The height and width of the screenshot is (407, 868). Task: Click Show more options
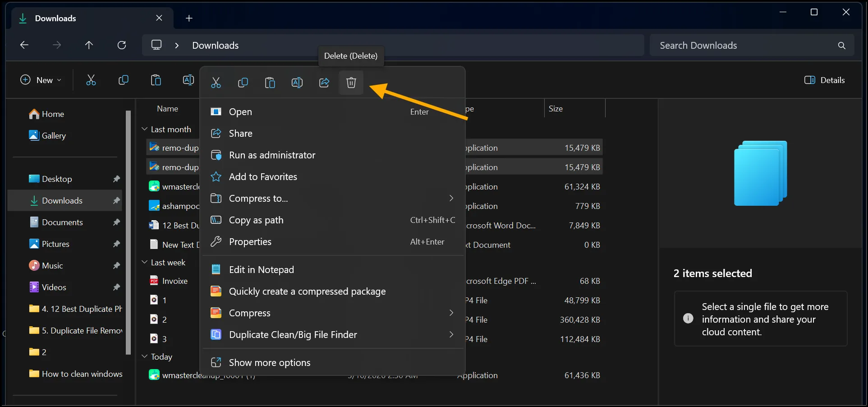point(269,362)
